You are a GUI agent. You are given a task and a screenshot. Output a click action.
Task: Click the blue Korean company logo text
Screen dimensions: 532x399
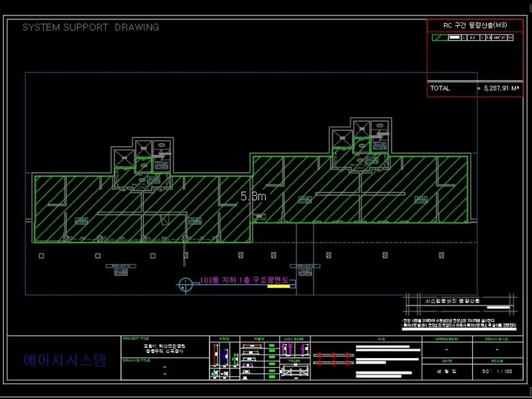(64, 361)
